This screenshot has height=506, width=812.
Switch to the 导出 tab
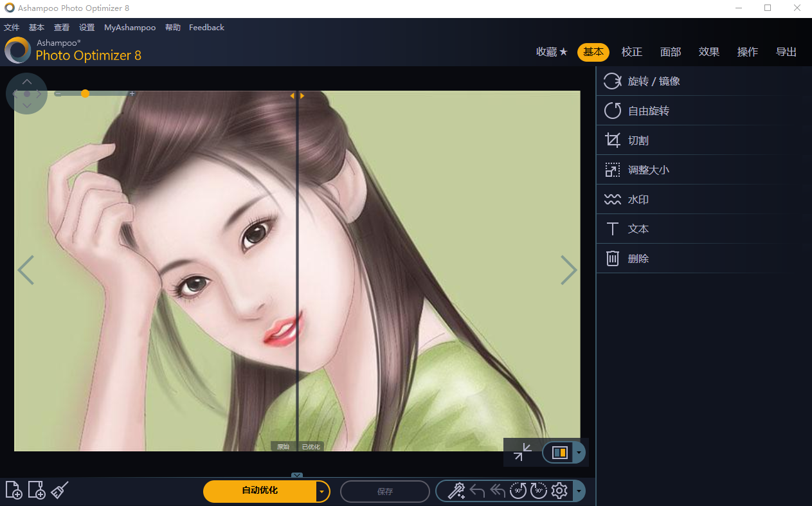pyautogui.click(x=786, y=52)
